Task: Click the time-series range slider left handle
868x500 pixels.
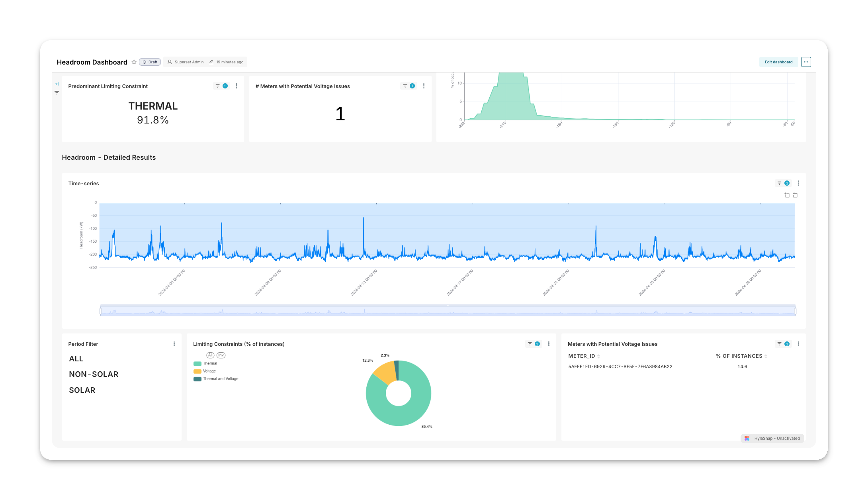Action: click(101, 311)
